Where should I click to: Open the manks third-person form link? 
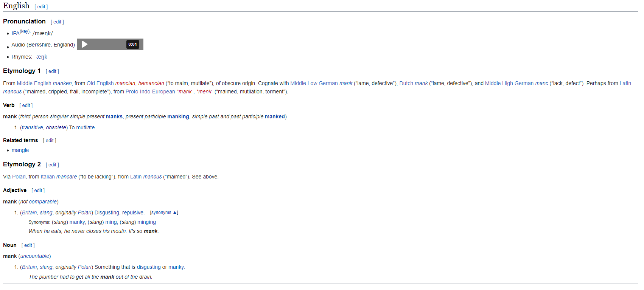(x=114, y=116)
